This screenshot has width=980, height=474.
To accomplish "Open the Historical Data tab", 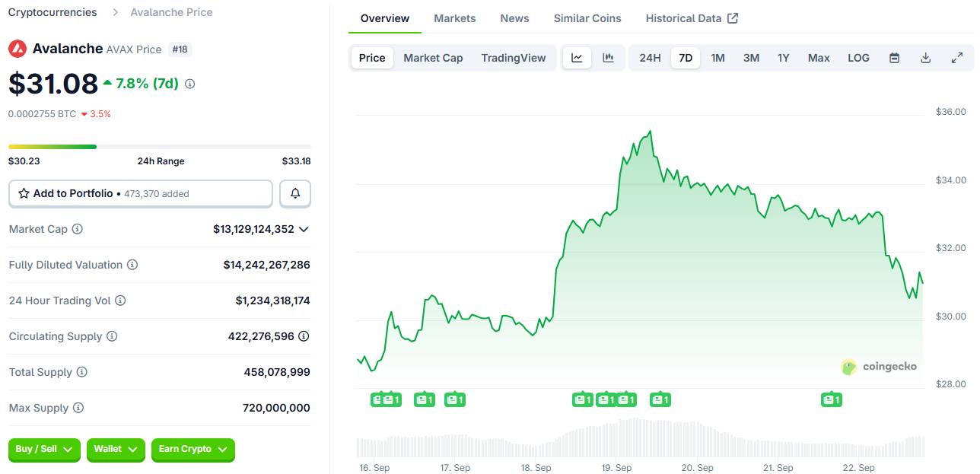I will point(692,18).
